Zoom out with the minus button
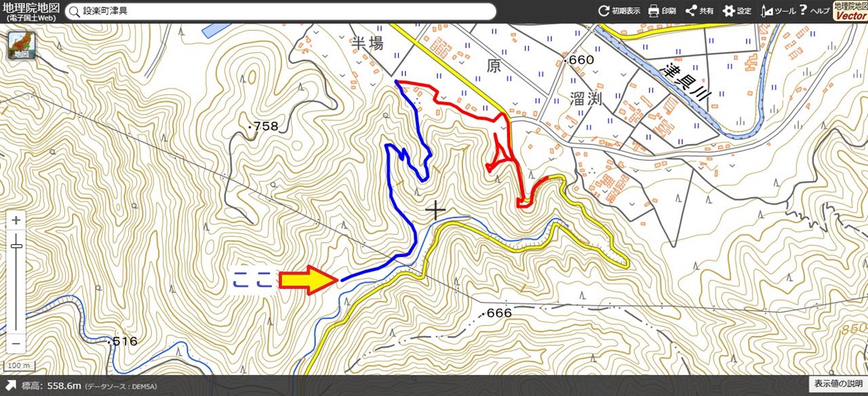This screenshot has height=396, width=868. pyautogui.click(x=17, y=342)
